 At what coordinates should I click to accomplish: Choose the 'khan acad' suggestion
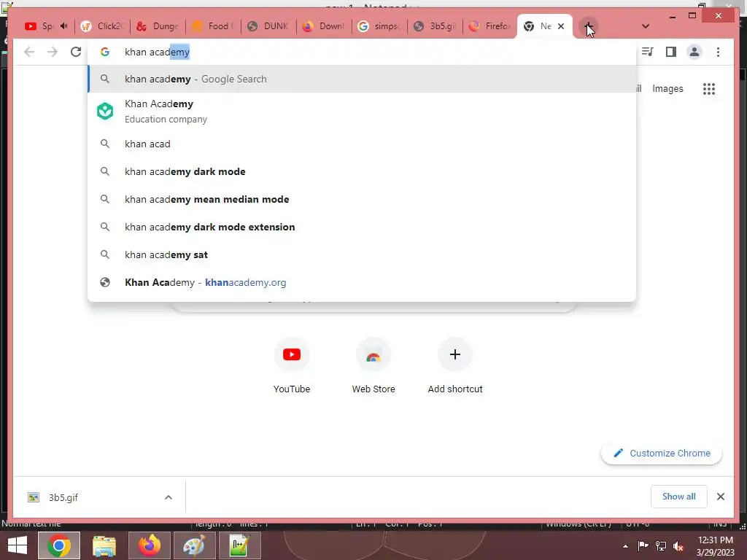click(x=362, y=144)
